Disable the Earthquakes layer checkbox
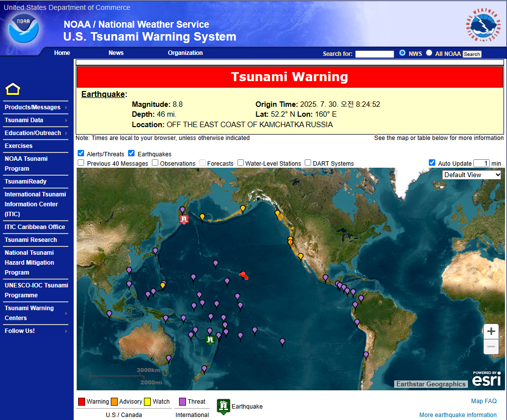 [131, 153]
